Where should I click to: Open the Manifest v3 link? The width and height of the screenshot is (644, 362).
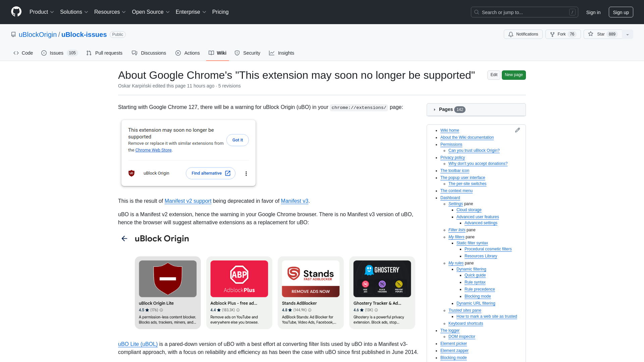[x=294, y=201]
